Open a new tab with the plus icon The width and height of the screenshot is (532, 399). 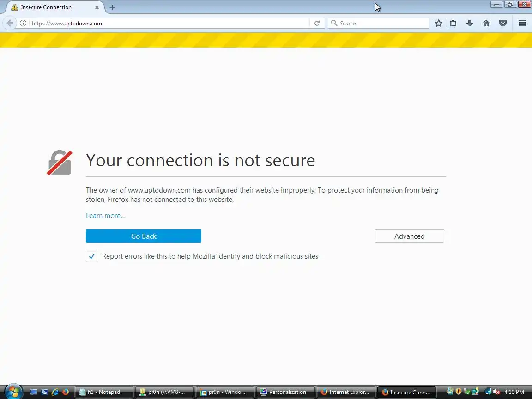pos(112,7)
